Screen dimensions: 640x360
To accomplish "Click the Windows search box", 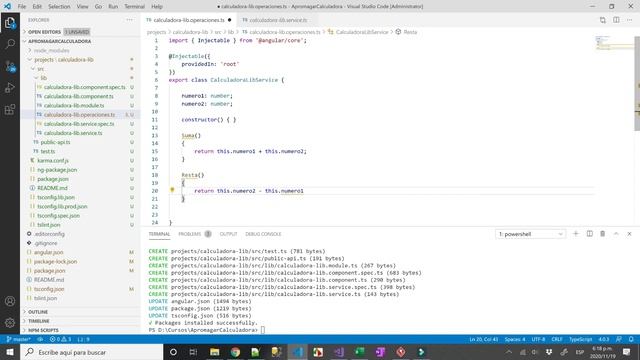I will tap(92, 352).
